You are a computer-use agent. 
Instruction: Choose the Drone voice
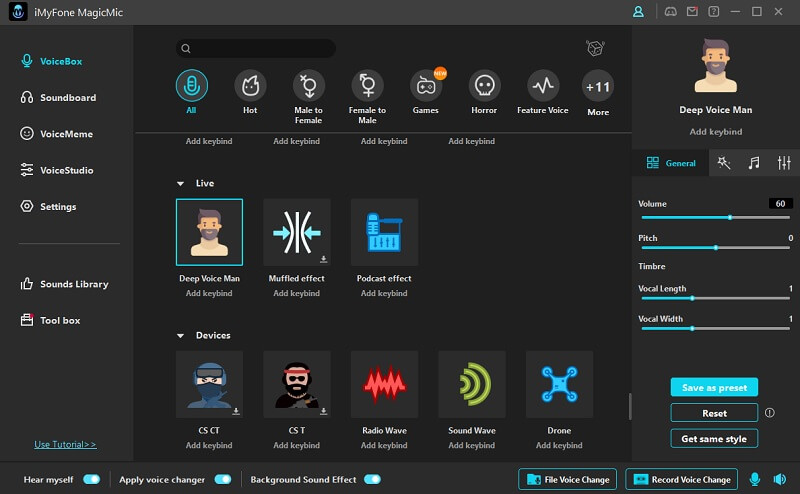coord(559,384)
